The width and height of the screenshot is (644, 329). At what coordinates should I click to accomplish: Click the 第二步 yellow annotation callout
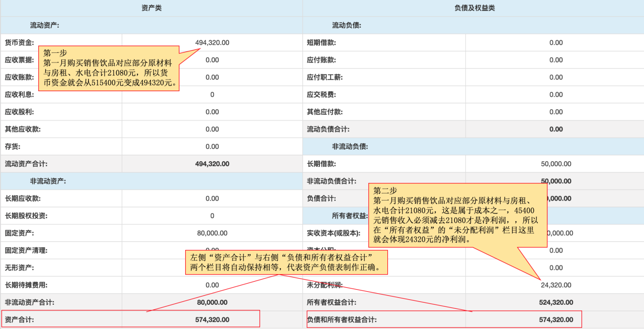tap(457, 215)
